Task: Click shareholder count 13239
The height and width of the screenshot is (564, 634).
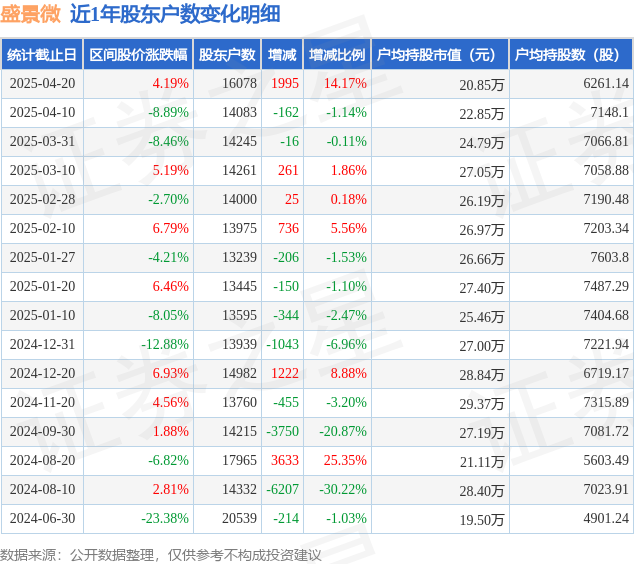Action: [239, 257]
